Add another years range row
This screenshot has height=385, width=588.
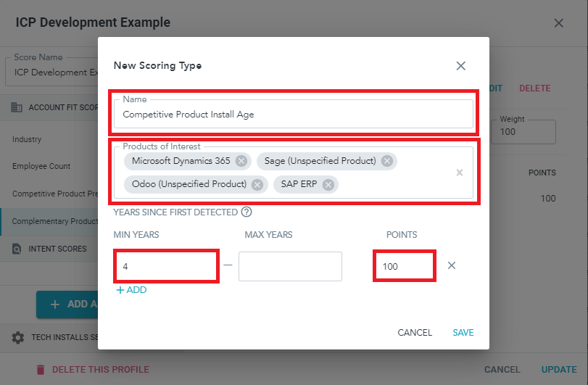(x=131, y=290)
